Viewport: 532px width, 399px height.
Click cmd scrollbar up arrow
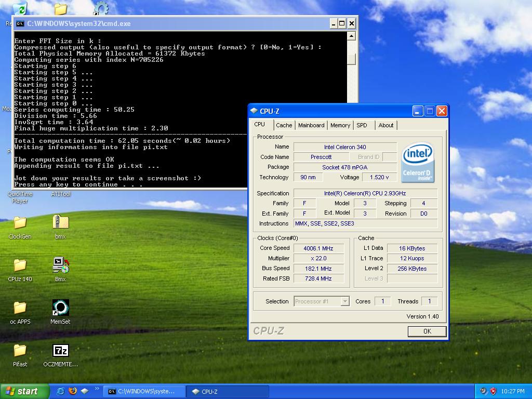click(352, 36)
